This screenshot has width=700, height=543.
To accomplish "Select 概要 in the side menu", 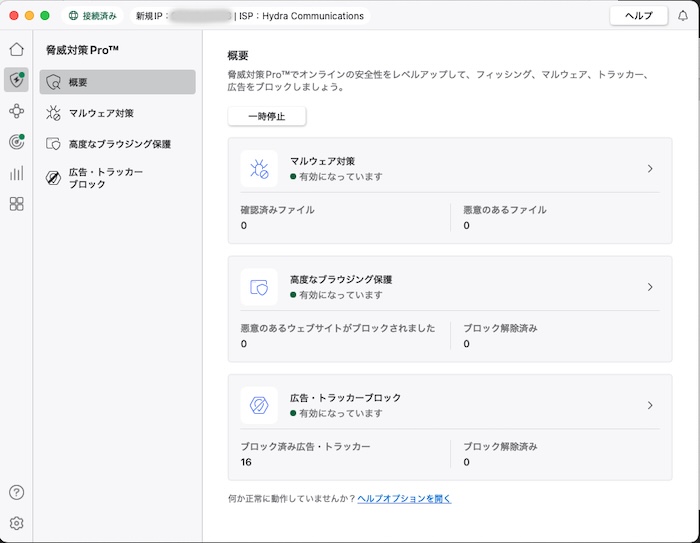I will 117,82.
